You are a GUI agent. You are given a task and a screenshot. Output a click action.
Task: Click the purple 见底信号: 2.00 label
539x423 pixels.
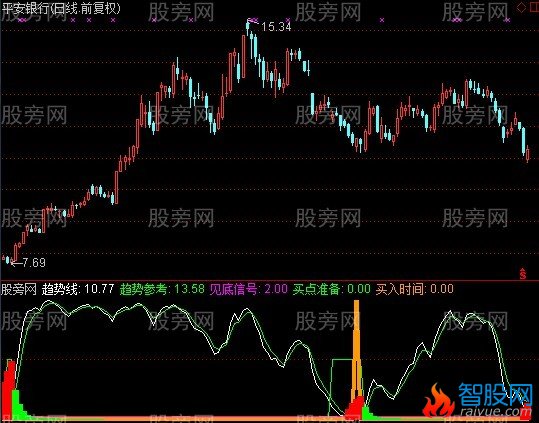coord(249,289)
